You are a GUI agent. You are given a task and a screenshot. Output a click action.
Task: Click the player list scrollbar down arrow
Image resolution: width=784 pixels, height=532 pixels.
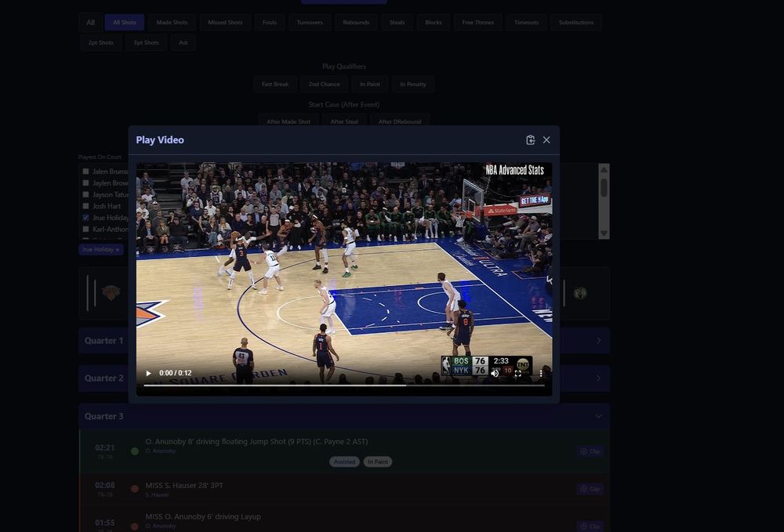[604, 233]
